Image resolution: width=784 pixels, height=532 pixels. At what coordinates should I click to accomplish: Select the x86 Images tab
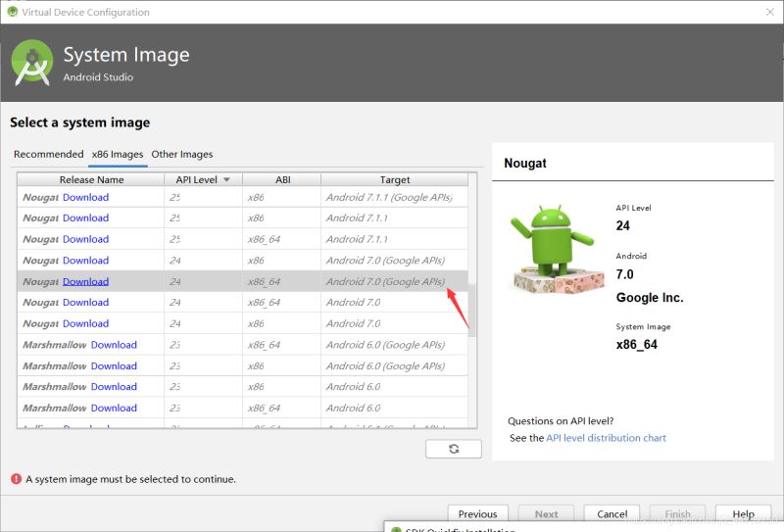pyautogui.click(x=118, y=154)
